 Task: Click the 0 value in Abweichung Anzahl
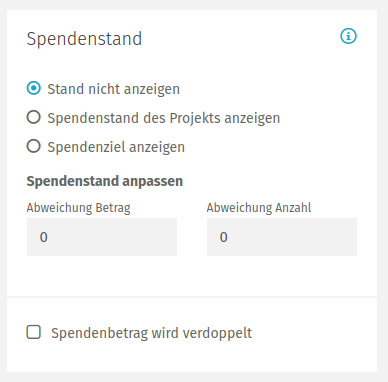tap(224, 237)
